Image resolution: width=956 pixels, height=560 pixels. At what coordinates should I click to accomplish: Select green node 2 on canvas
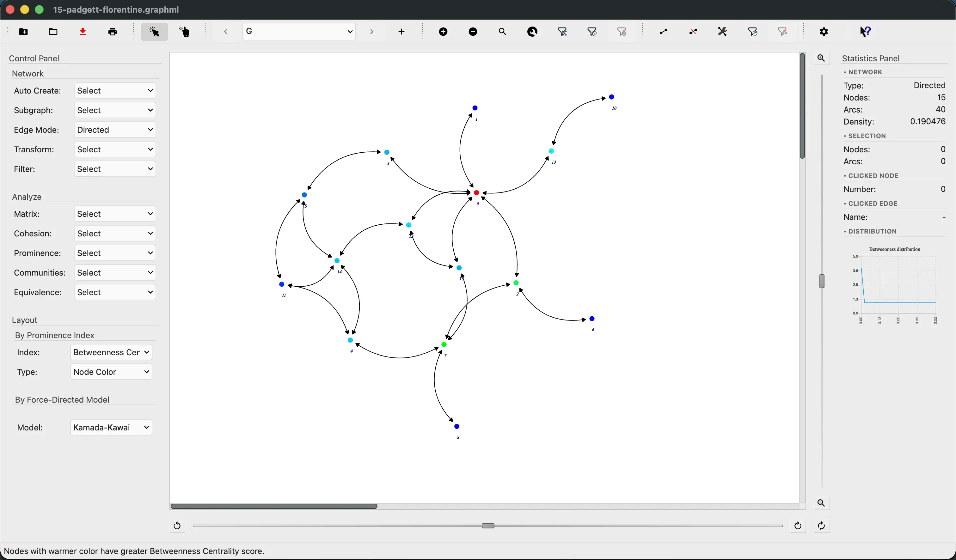coord(516,283)
